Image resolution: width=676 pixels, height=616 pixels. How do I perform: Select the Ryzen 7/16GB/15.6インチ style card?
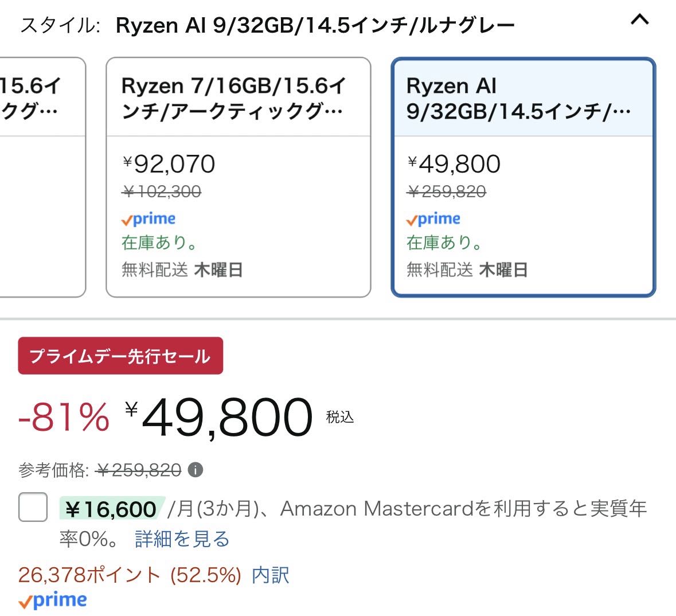click(239, 177)
